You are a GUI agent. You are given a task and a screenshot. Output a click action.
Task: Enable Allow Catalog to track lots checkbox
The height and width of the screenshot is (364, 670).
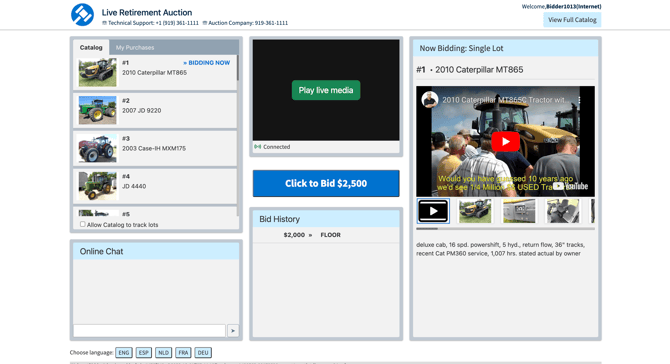pos(82,224)
